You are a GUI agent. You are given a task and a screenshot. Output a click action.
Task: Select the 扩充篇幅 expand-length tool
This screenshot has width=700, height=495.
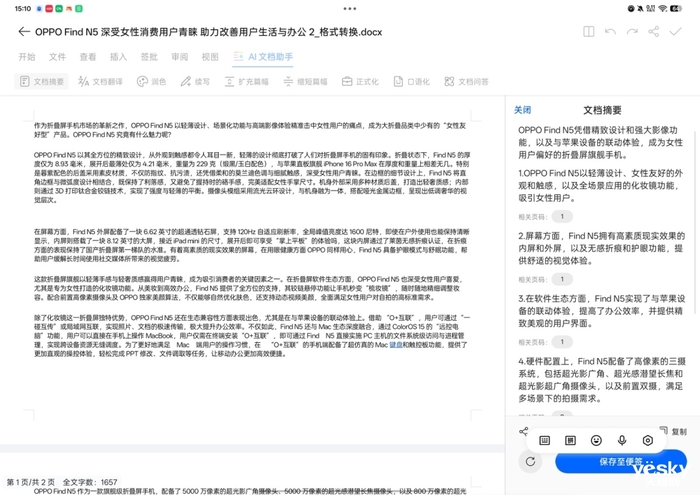coord(246,81)
